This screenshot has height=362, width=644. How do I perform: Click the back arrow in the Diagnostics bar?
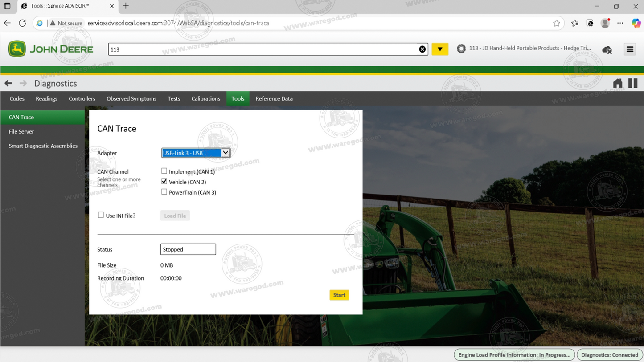pyautogui.click(x=8, y=83)
